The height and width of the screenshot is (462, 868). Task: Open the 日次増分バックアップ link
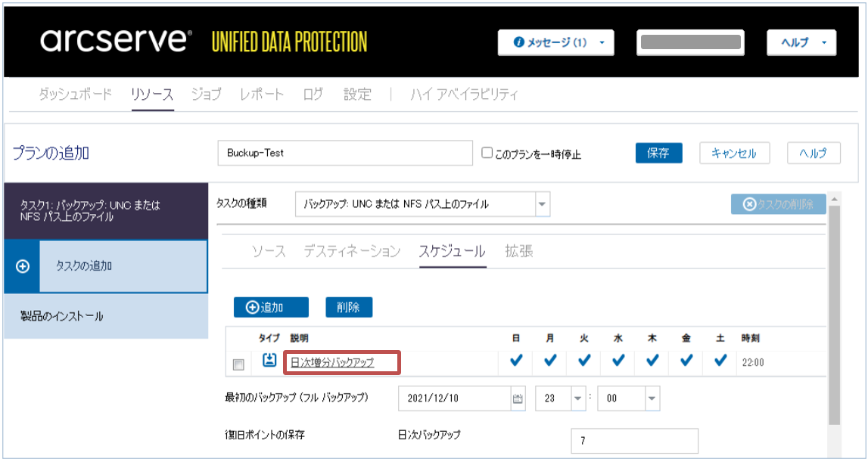[x=332, y=362]
